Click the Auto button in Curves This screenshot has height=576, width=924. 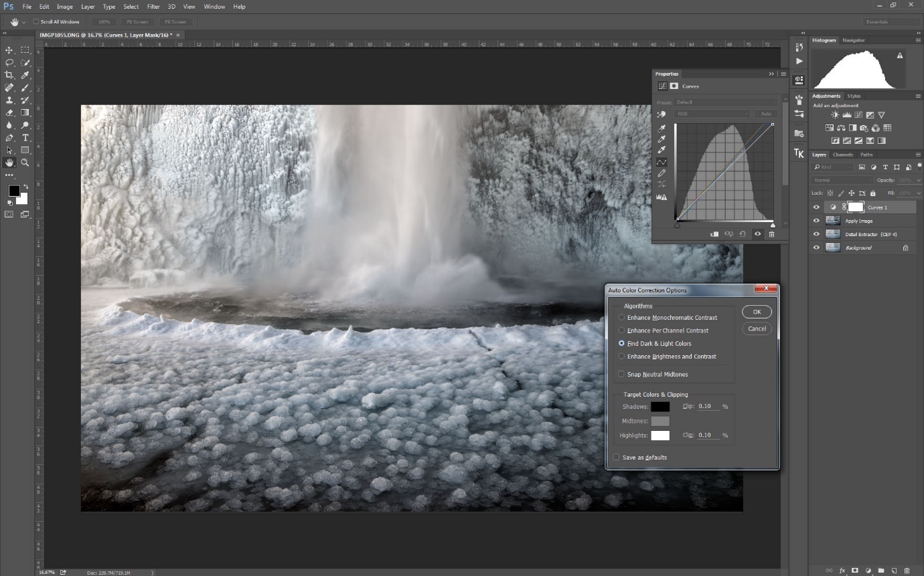pos(766,114)
